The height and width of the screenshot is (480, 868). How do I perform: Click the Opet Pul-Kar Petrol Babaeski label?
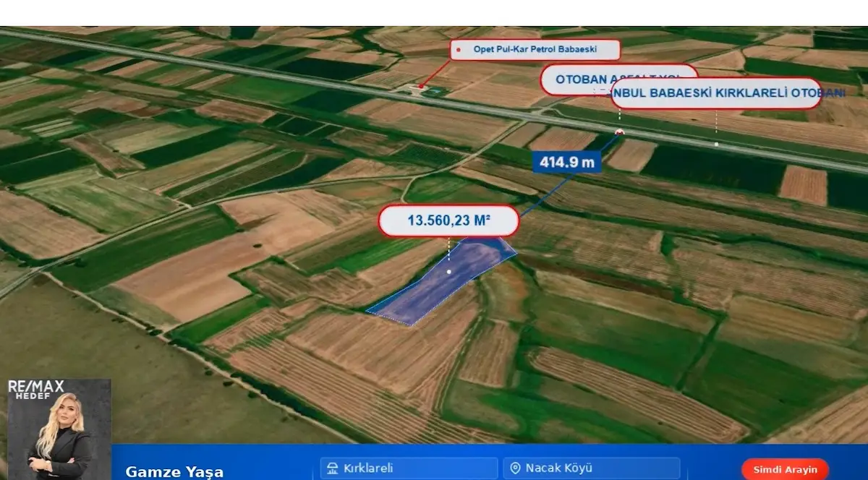pos(536,50)
